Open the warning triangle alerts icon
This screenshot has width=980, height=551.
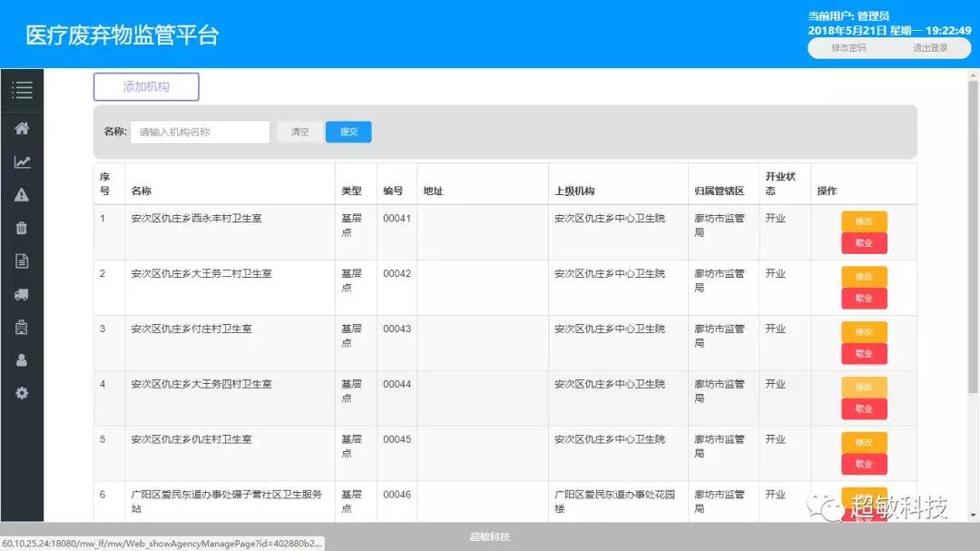tap(22, 195)
